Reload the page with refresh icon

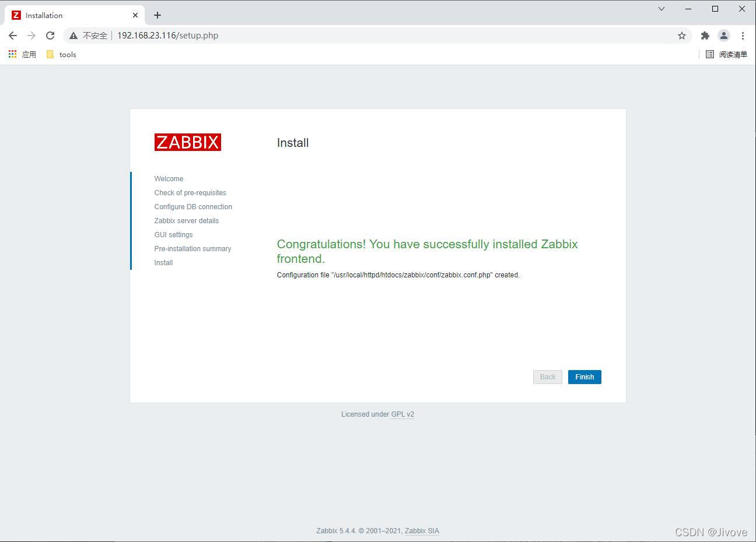pos(50,36)
